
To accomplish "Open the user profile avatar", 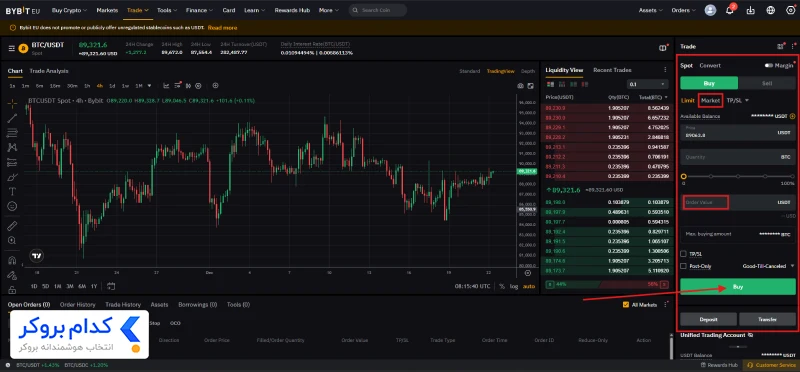I will [710, 10].
